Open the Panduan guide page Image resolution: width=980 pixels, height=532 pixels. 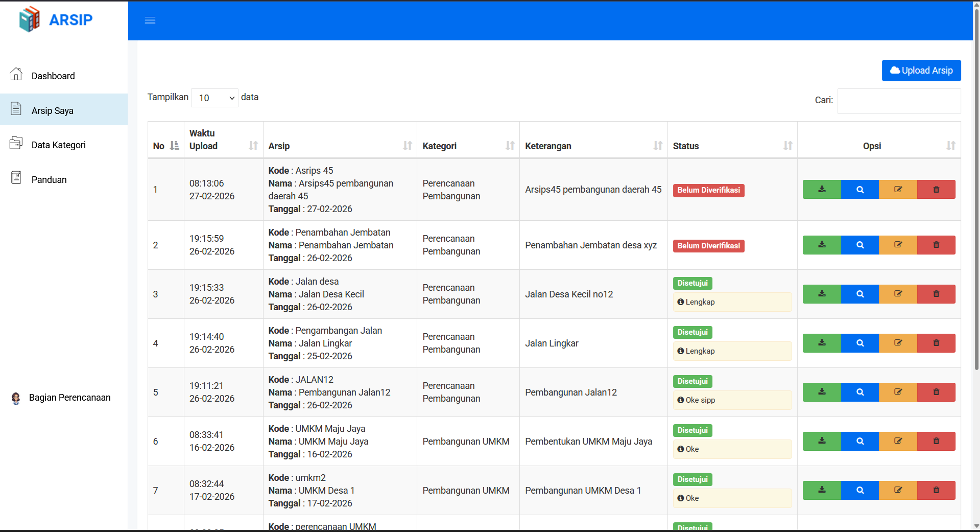[64, 179]
